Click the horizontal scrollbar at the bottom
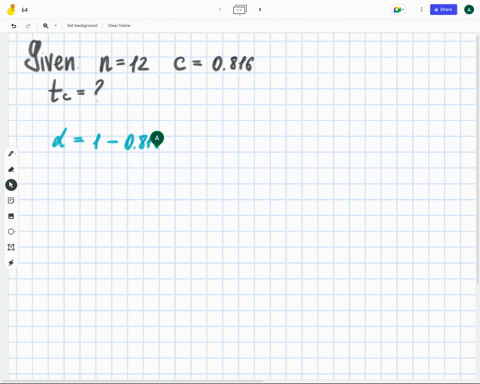Screen dimensions: 480x384 [133, 381]
